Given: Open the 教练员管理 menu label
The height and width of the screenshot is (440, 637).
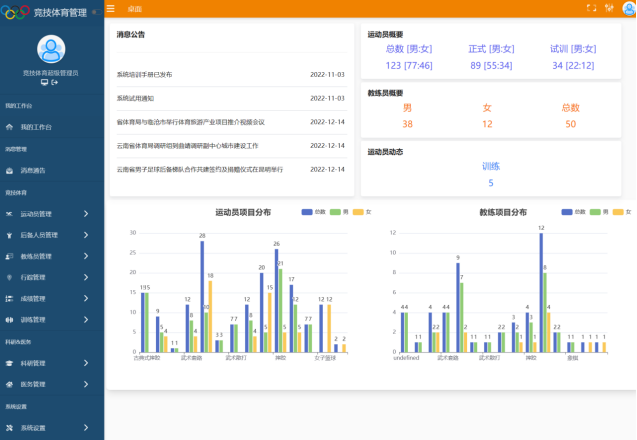Looking at the screenshot, I should coord(36,256).
